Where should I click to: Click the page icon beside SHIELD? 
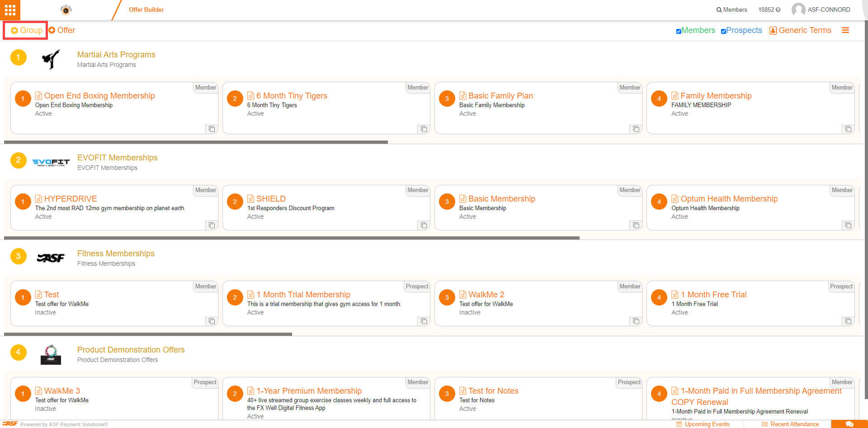click(250, 198)
